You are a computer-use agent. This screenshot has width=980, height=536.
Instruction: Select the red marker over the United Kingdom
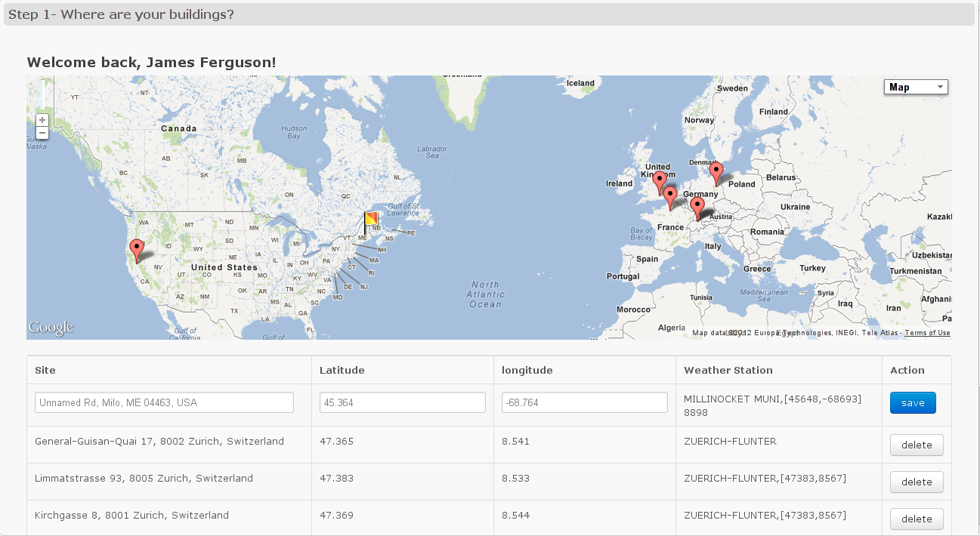tap(659, 183)
